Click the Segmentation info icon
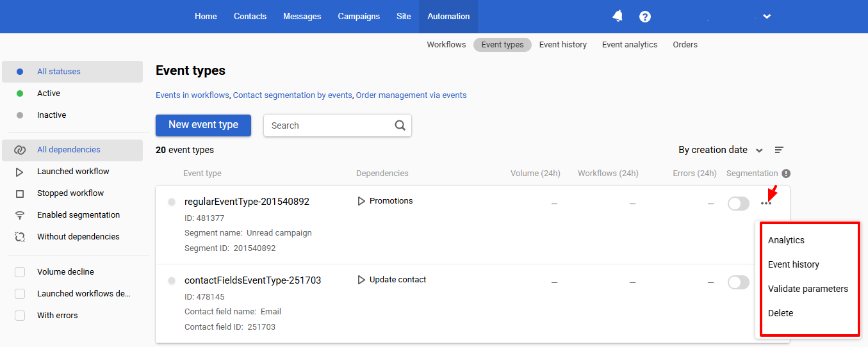Image resolution: width=868 pixels, height=347 pixels. point(786,173)
